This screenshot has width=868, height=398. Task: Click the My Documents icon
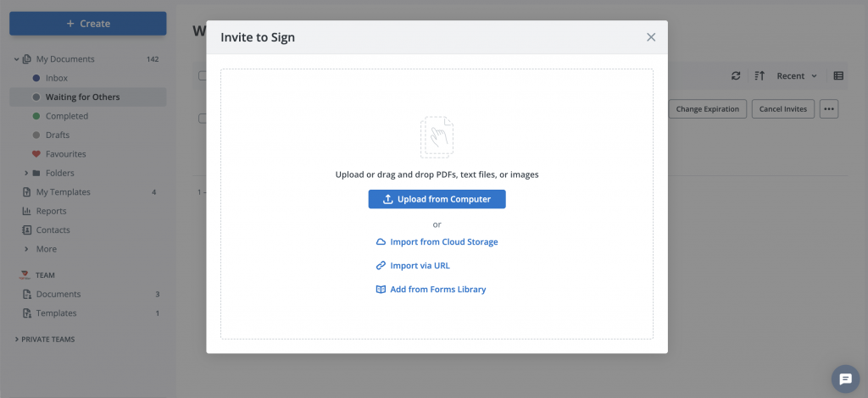(26, 59)
